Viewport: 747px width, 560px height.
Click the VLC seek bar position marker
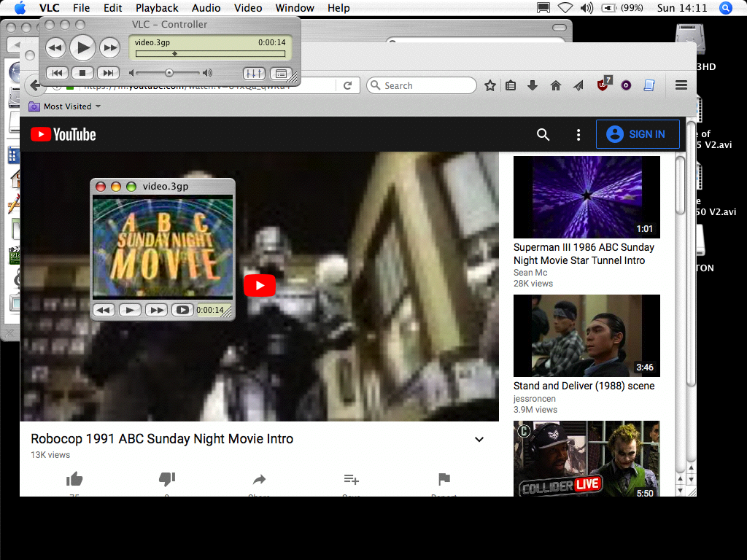click(x=174, y=54)
